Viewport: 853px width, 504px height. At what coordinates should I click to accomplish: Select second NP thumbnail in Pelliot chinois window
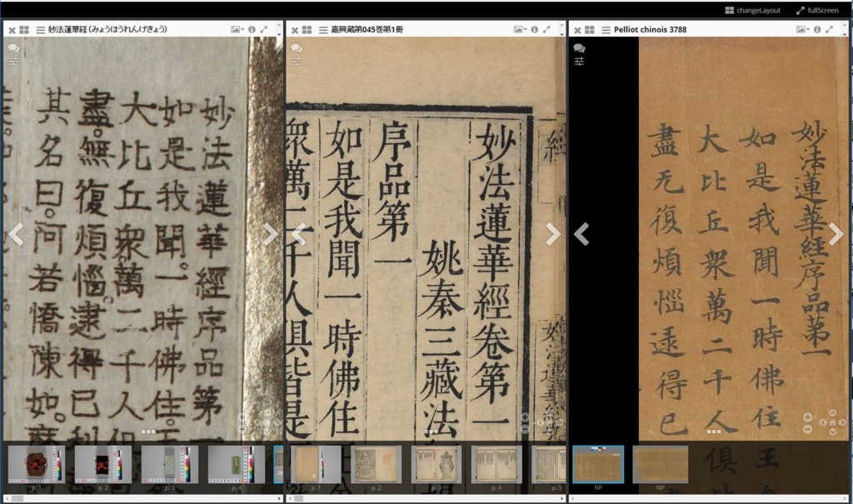click(x=661, y=465)
